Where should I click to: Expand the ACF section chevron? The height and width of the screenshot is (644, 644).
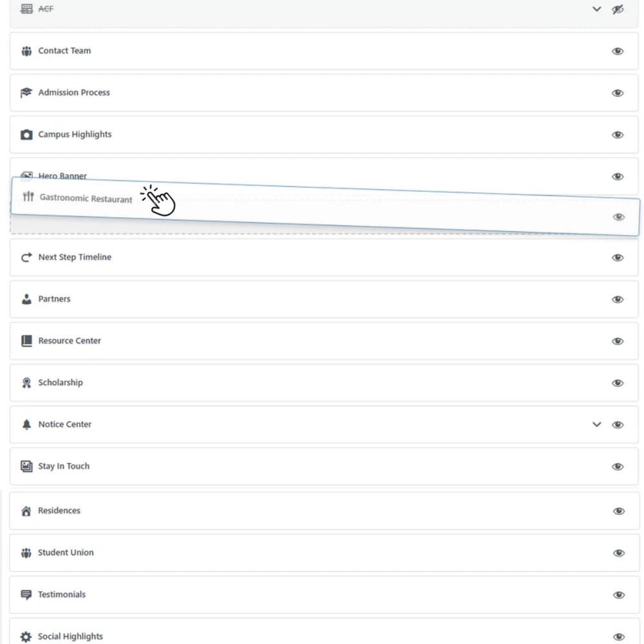596,10
